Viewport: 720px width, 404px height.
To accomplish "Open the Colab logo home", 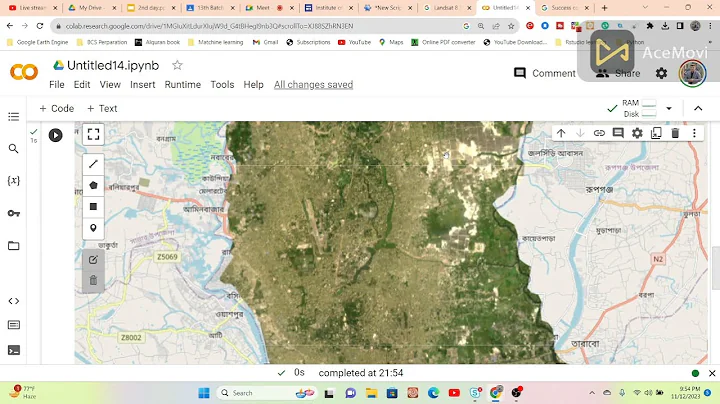I will coord(24,72).
